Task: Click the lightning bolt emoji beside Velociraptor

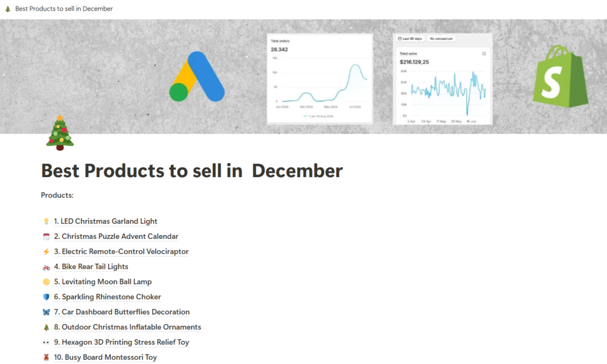Action: (46, 252)
